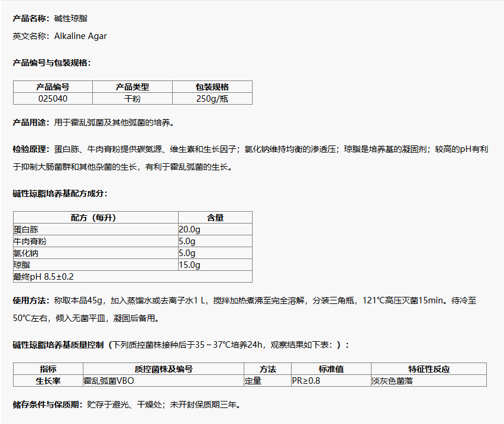Click the '包装规格' column header
This screenshot has width=504, height=424.
[212, 87]
